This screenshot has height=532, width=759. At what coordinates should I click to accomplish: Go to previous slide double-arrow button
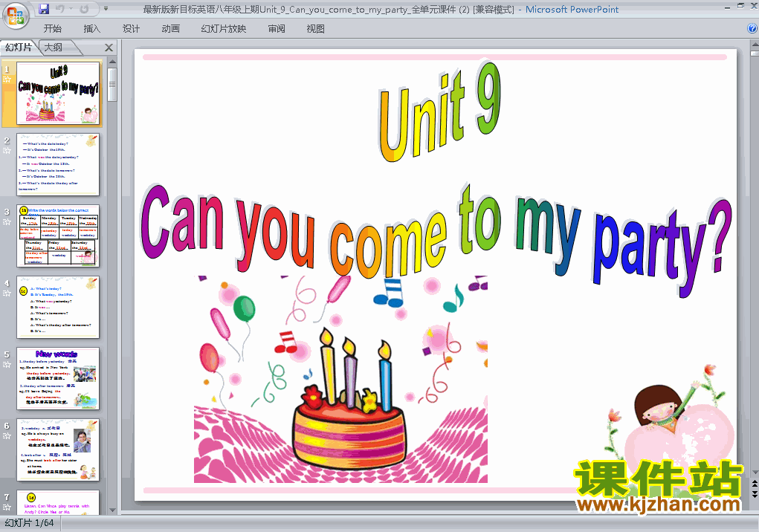tap(755, 484)
